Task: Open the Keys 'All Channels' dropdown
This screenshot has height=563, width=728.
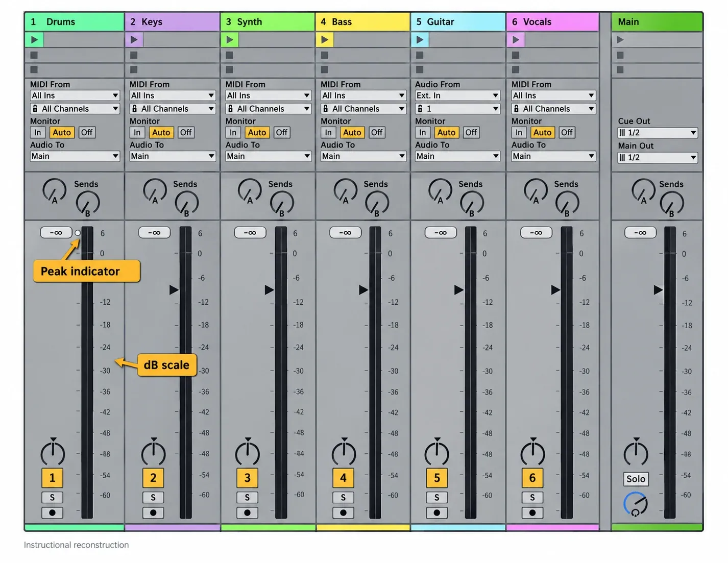Action: 173,109
